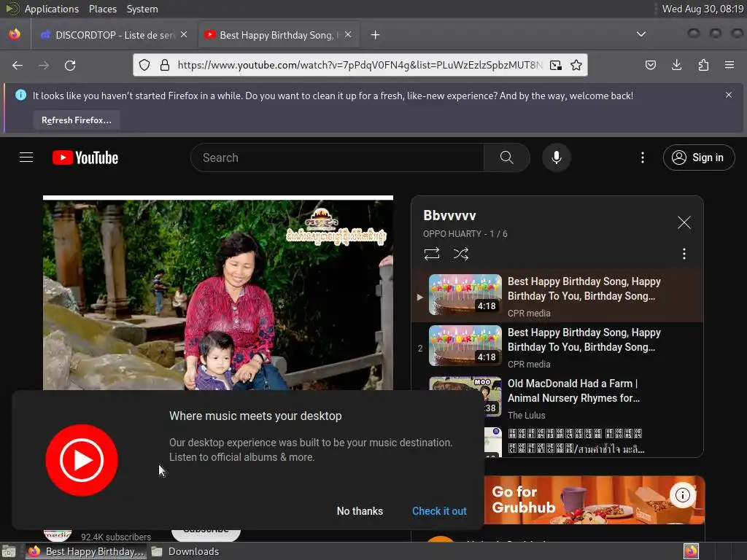Image resolution: width=747 pixels, height=560 pixels.
Task: Open ad info icon on Grubhub banner
Action: click(x=682, y=495)
